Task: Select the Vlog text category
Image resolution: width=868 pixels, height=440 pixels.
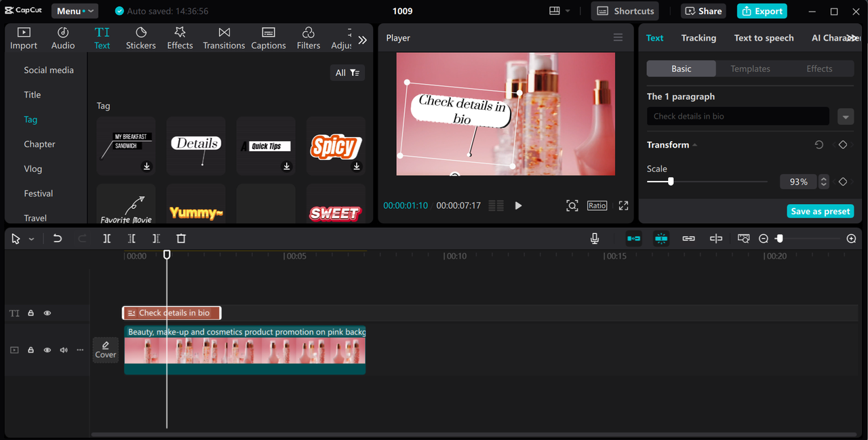Action: pos(33,169)
